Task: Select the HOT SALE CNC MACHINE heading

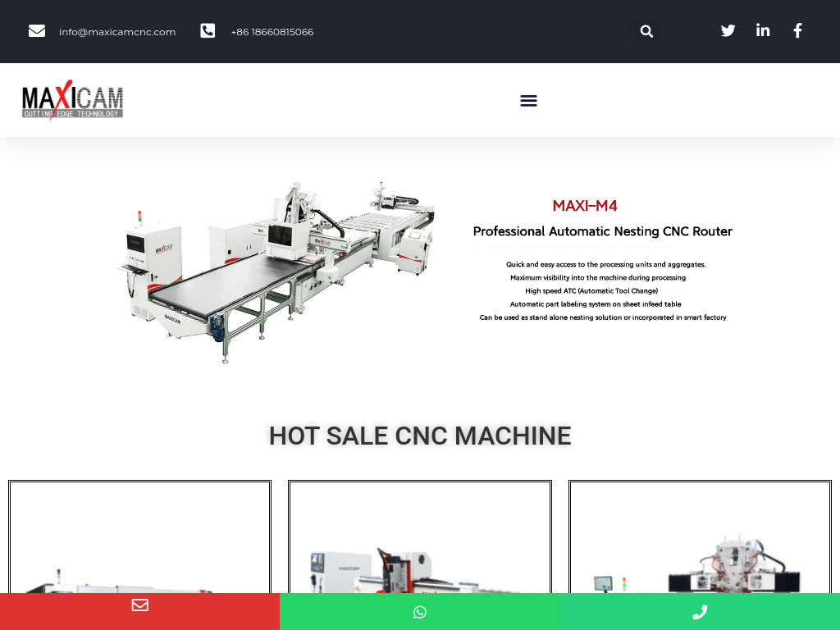Action: pyautogui.click(x=420, y=436)
